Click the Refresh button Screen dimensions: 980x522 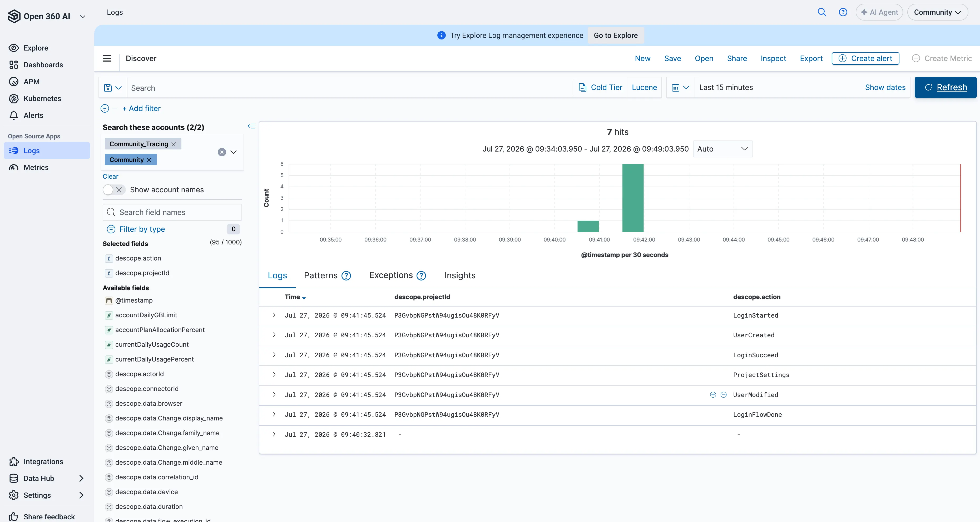click(946, 87)
